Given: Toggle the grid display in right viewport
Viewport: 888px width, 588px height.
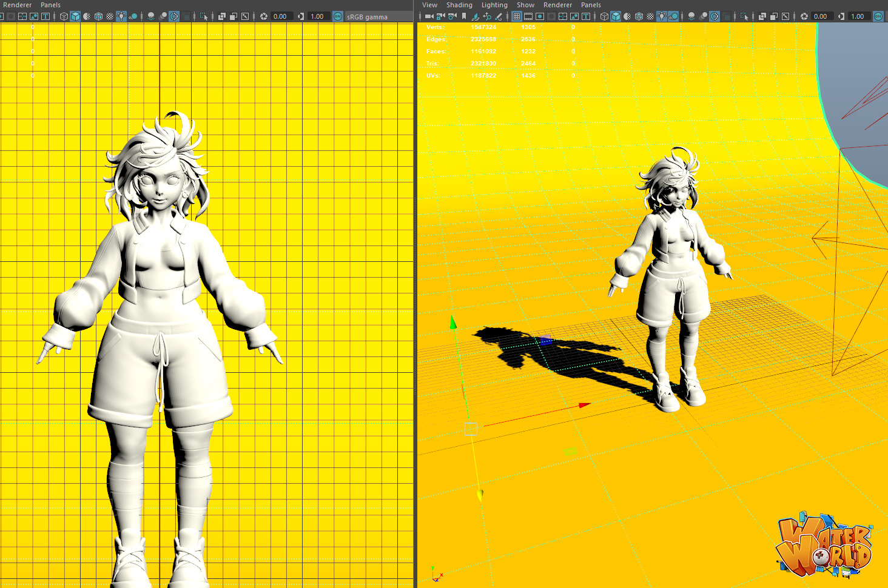Looking at the screenshot, I should click(x=517, y=16).
